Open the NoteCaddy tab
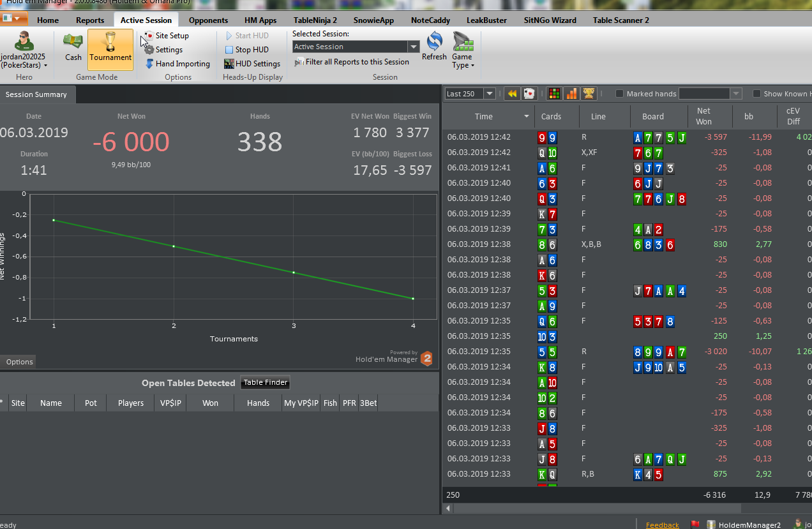Image resolution: width=812 pixels, height=529 pixels. [x=430, y=20]
